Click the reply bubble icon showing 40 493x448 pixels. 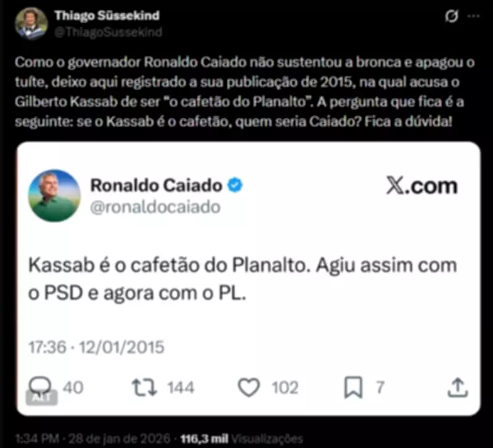(40, 386)
